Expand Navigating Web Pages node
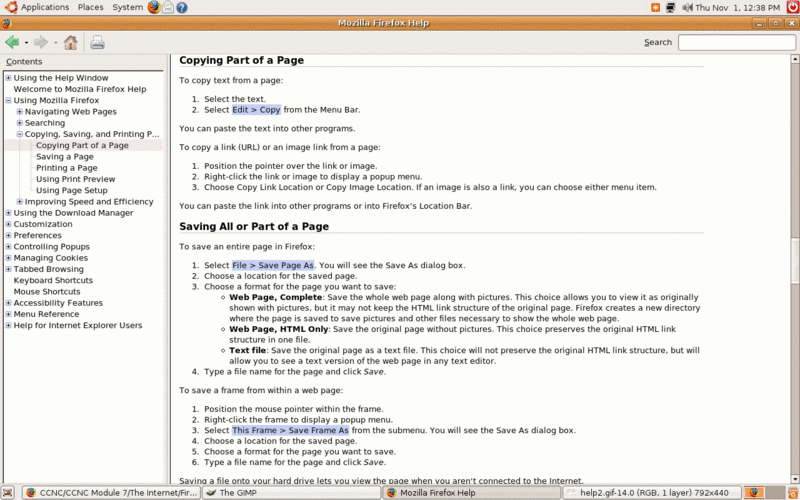The height and width of the screenshot is (500, 800). [x=19, y=112]
